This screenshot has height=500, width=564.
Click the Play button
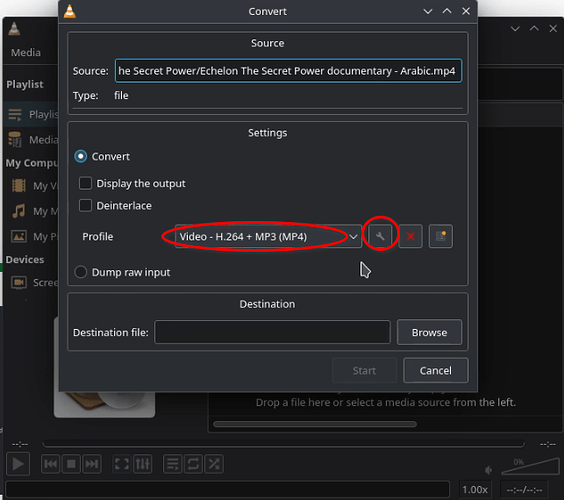pos(18,464)
